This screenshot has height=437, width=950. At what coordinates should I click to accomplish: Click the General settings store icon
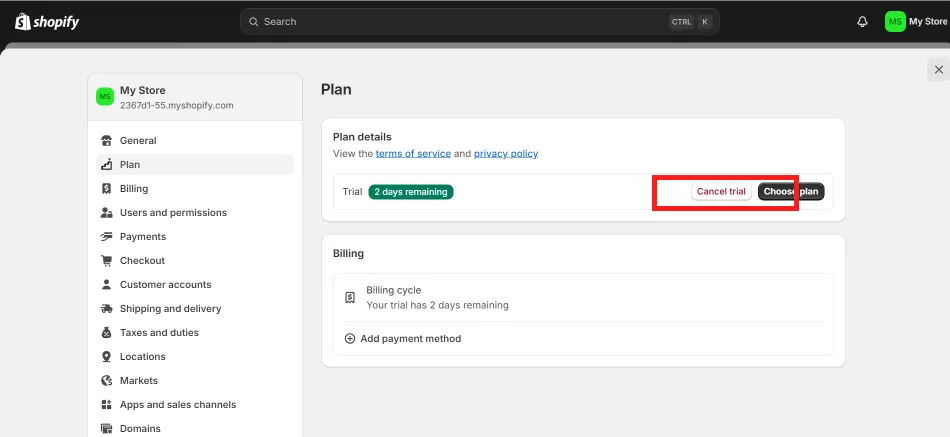[107, 141]
